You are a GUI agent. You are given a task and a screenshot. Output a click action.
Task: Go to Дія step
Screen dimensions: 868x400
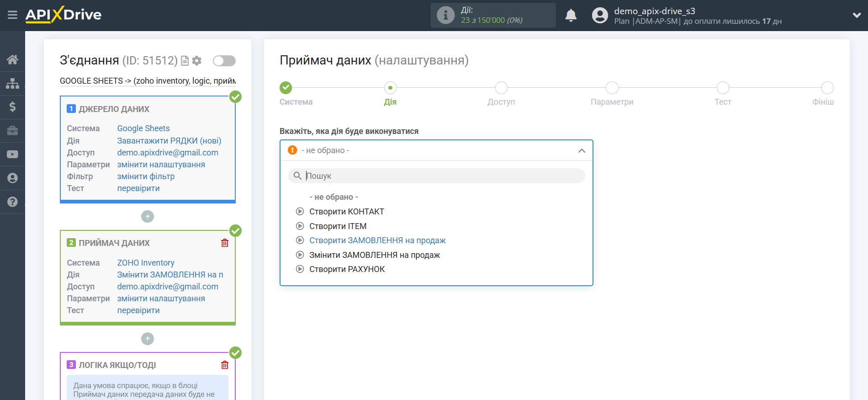point(390,88)
